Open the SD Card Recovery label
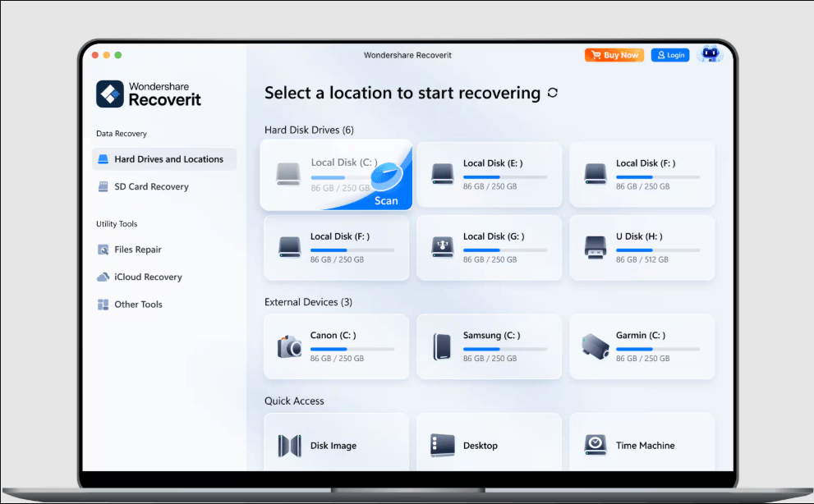This screenshot has height=504, width=814. (x=152, y=187)
